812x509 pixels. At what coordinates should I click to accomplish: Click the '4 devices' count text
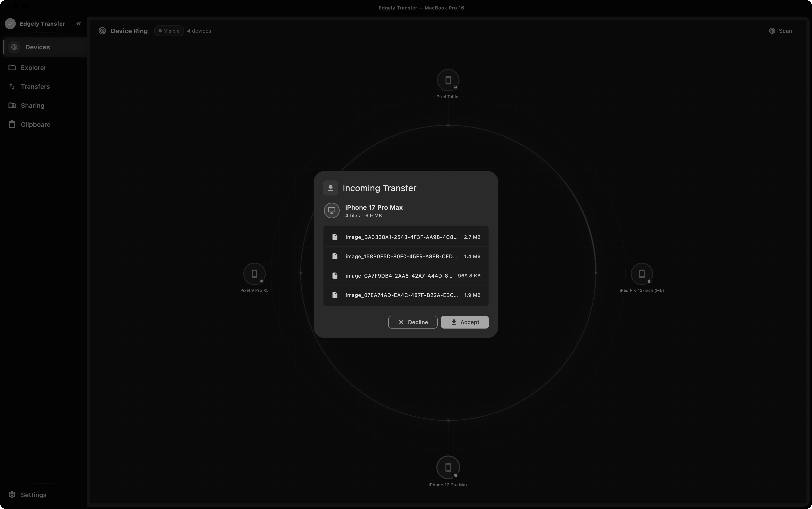click(199, 31)
